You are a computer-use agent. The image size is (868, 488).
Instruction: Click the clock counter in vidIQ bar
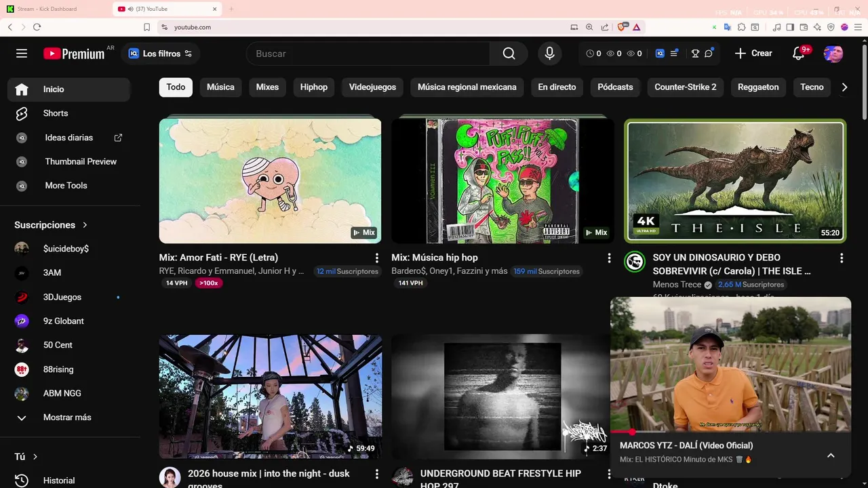point(594,54)
